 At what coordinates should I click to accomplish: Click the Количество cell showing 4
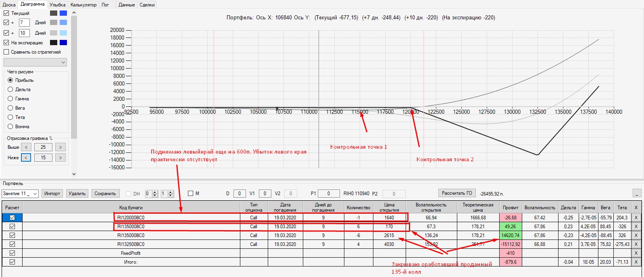pos(358,244)
